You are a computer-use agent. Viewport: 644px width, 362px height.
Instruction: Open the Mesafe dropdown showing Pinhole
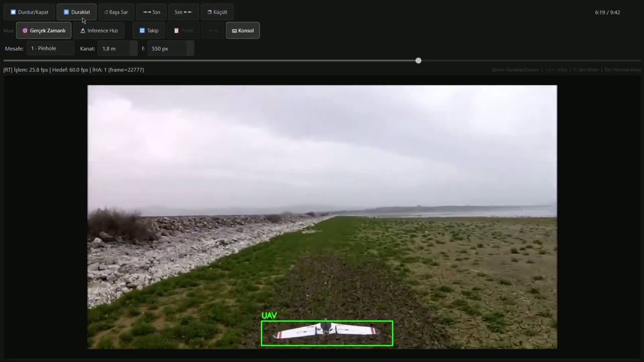point(50,49)
